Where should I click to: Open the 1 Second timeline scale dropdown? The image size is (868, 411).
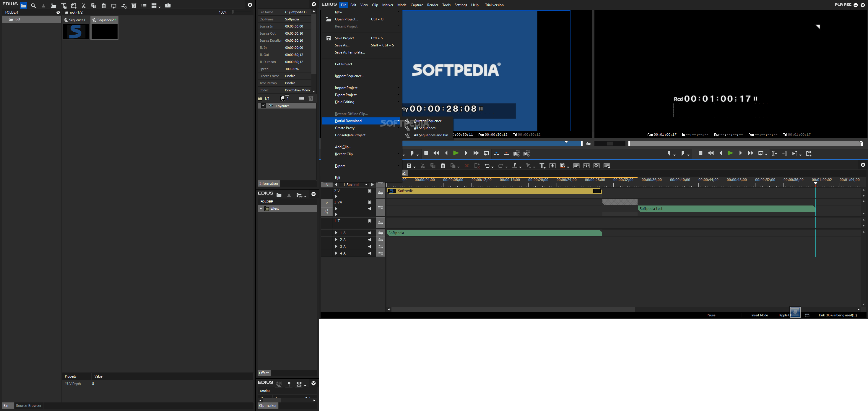click(366, 185)
